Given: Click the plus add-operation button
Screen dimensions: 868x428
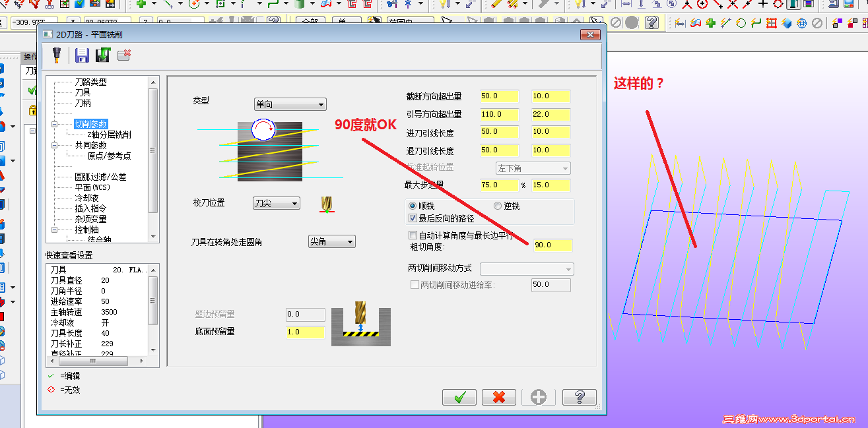Looking at the screenshot, I should pos(539,397).
